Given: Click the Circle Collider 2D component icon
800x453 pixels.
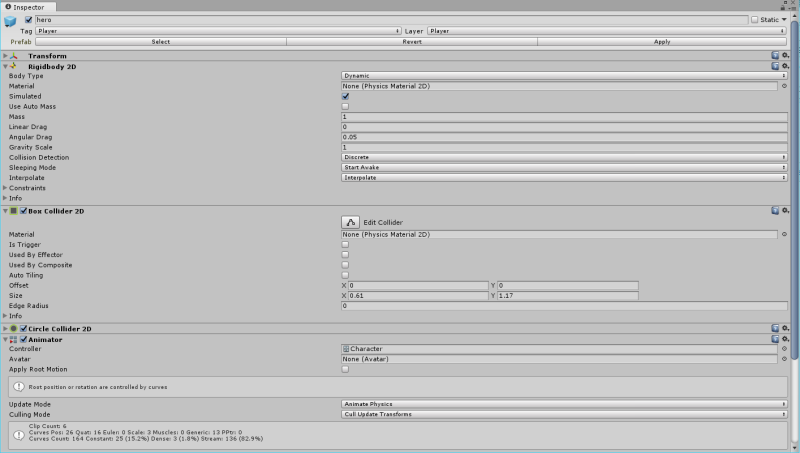Looking at the screenshot, I should point(14,329).
